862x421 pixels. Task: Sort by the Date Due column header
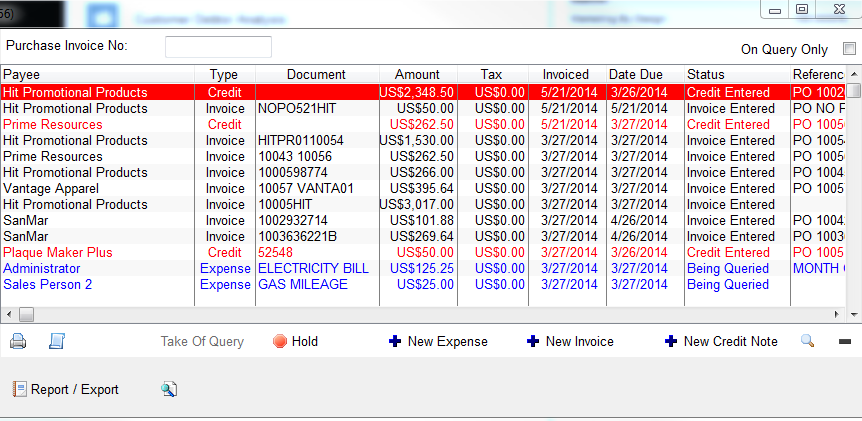tap(645, 74)
